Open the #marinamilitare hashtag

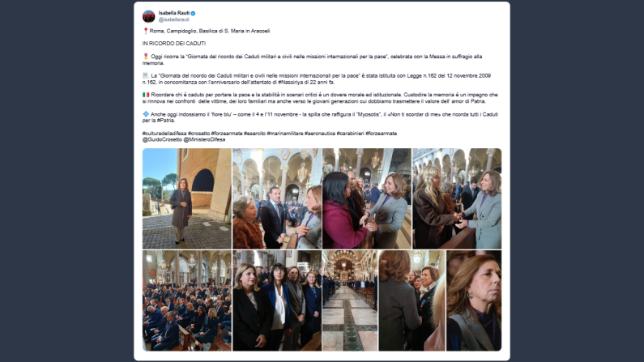284,134
